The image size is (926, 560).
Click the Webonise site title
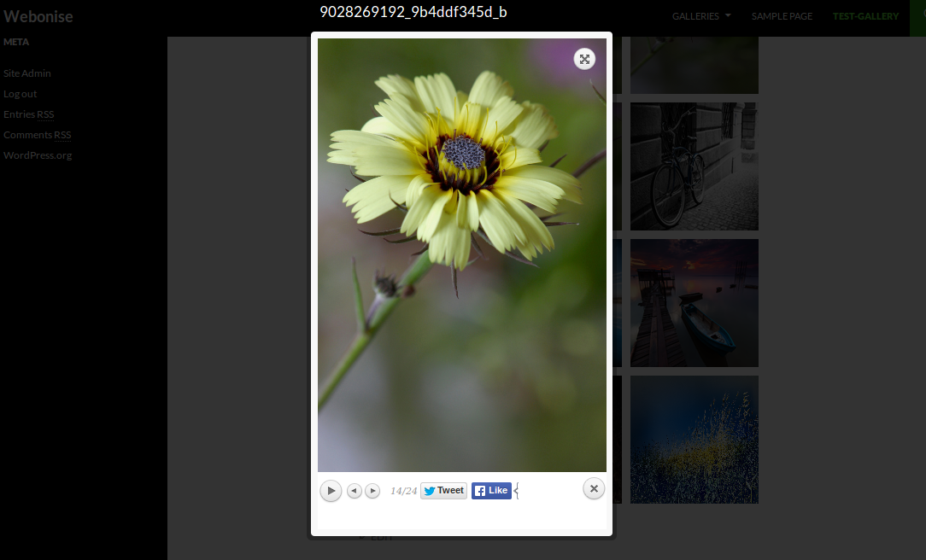[38, 16]
